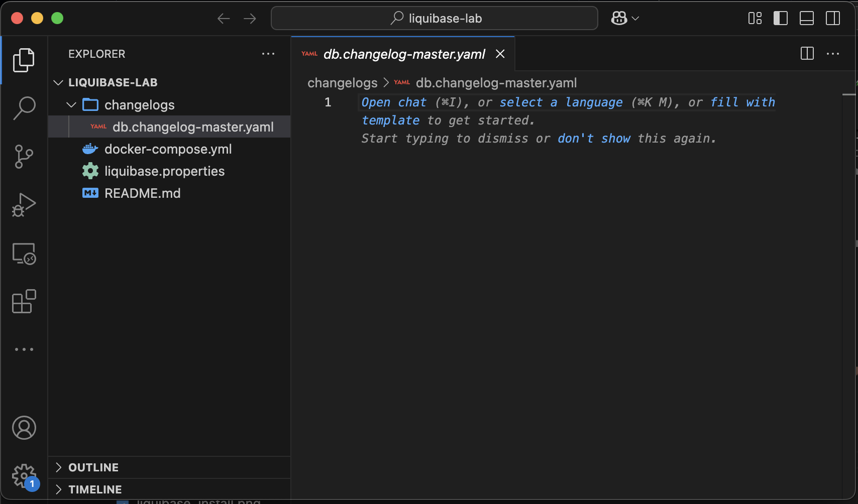Open the Accounts menu
The image size is (858, 504).
point(24,428)
